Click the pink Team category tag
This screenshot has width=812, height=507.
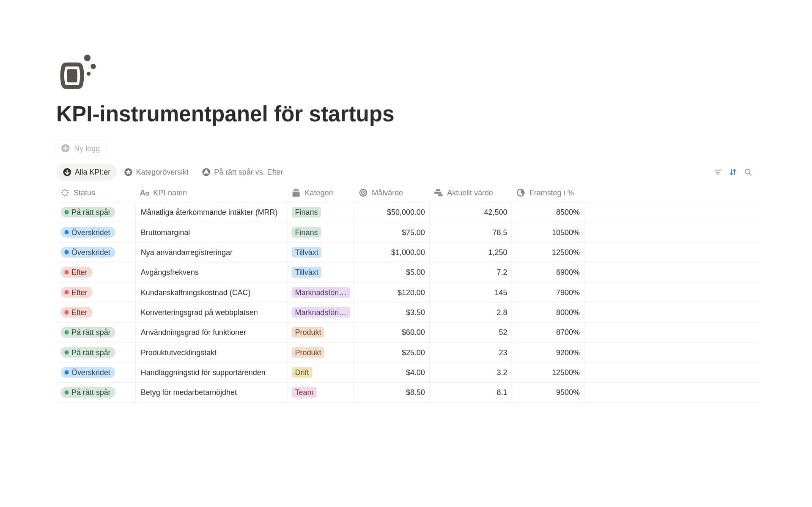coord(304,392)
